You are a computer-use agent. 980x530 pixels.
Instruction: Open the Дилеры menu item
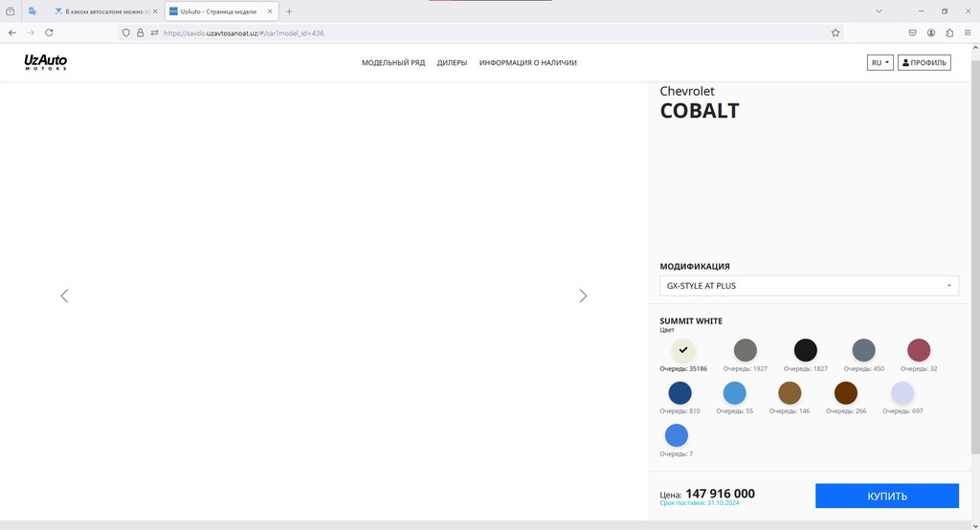(x=452, y=63)
